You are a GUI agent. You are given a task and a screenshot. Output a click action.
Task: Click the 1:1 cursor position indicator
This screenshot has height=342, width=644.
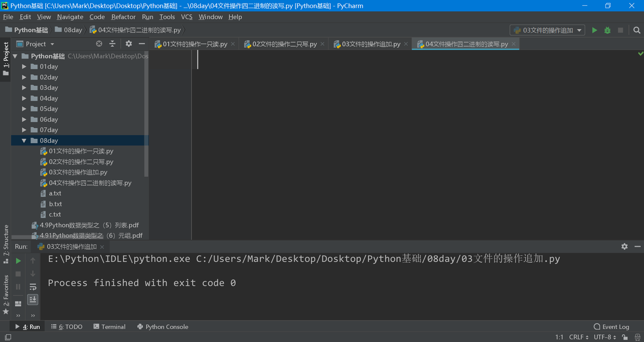coord(559,337)
